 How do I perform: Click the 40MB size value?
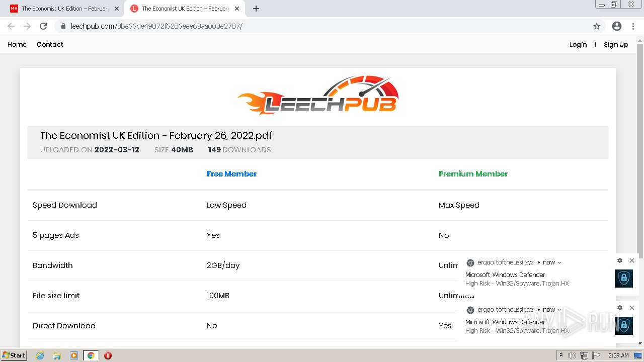[182, 150]
